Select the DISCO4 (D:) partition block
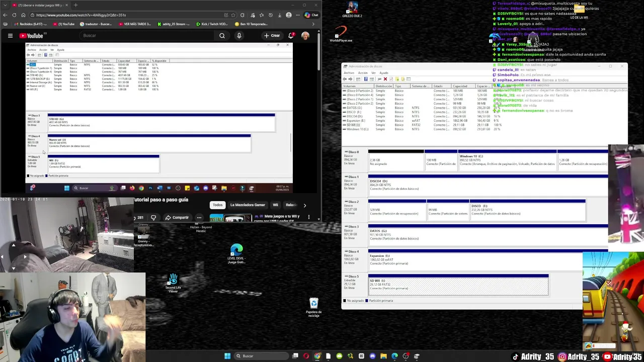The image size is (644, 362). click(488, 185)
